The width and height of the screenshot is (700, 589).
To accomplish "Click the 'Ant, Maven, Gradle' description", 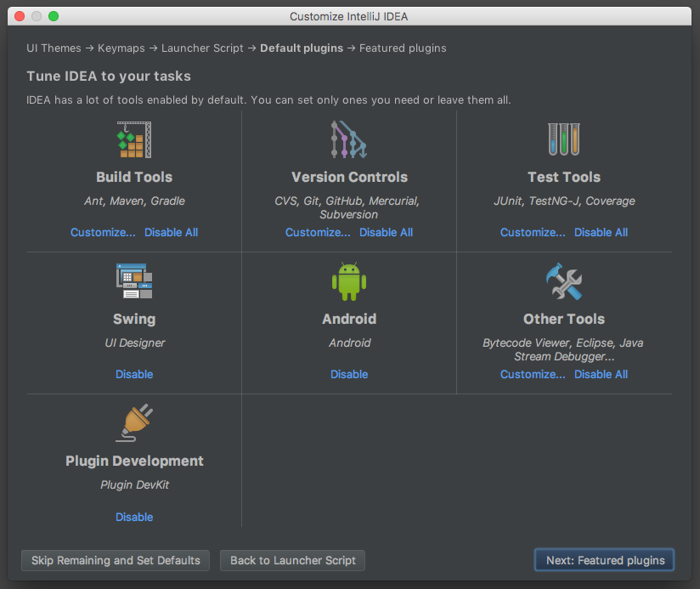I will 134,201.
